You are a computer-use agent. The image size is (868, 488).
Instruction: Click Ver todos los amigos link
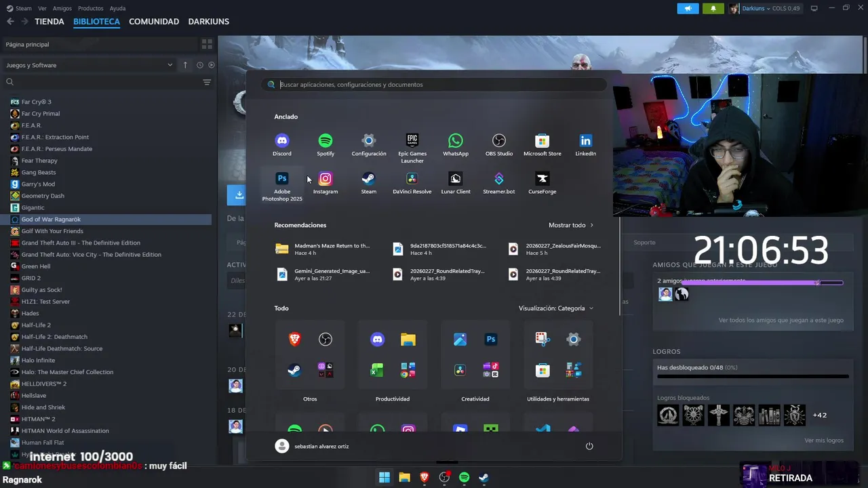pyautogui.click(x=781, y=320)
